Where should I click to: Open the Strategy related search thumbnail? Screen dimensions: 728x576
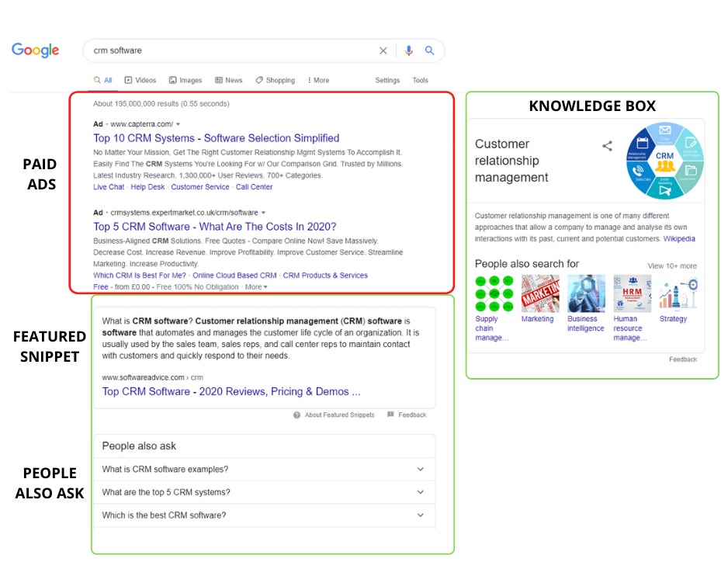[x=678, y=293]
